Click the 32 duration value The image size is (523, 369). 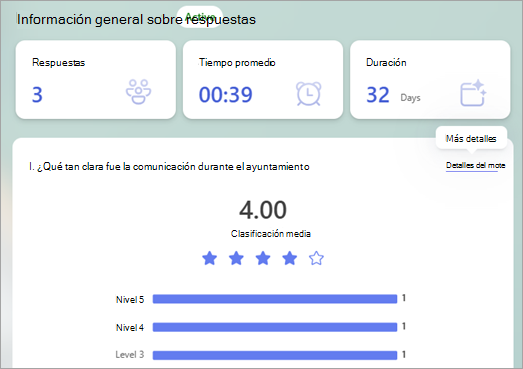pyautogui.click(x=378, y=95)
